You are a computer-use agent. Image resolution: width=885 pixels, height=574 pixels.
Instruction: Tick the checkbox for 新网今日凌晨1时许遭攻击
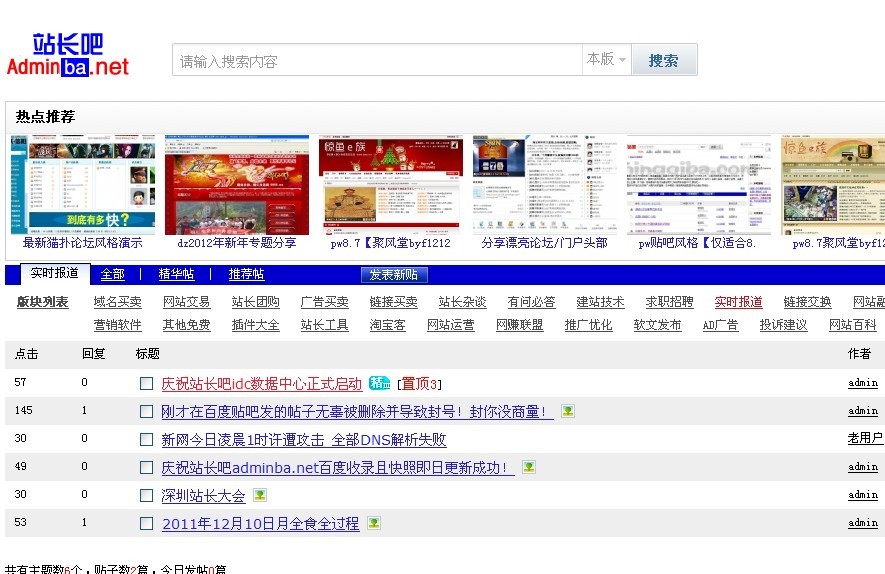(146, 440)
